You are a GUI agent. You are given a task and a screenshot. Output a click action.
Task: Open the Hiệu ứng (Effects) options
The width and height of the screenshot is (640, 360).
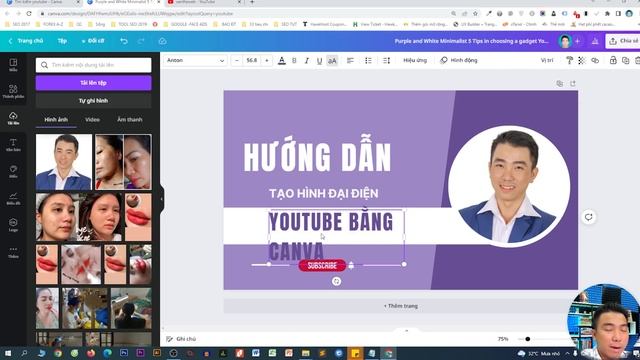[x=415, y=60]
